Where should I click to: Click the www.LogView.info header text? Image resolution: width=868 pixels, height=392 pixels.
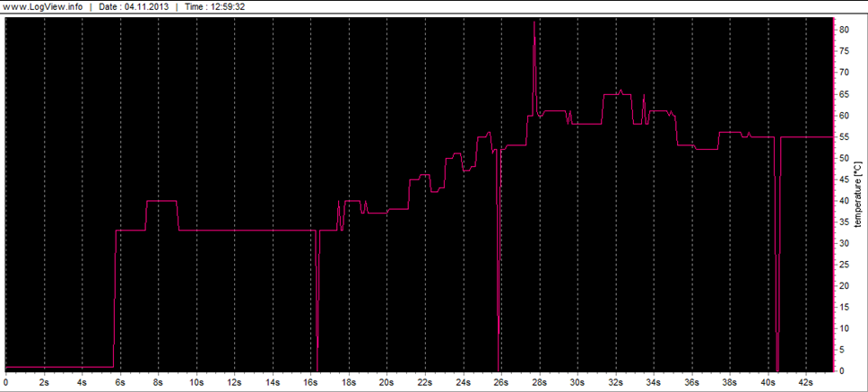(x=43, y=7)
